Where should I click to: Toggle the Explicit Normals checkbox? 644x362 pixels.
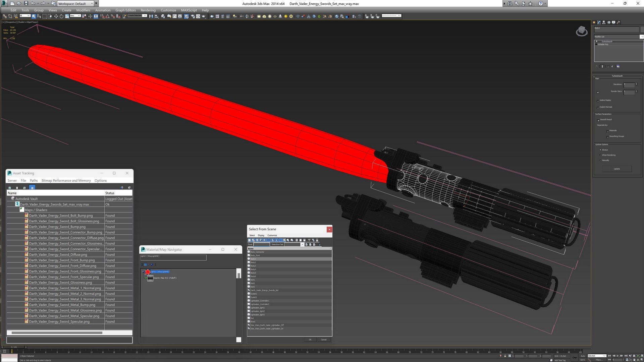(x=598, y=107)
